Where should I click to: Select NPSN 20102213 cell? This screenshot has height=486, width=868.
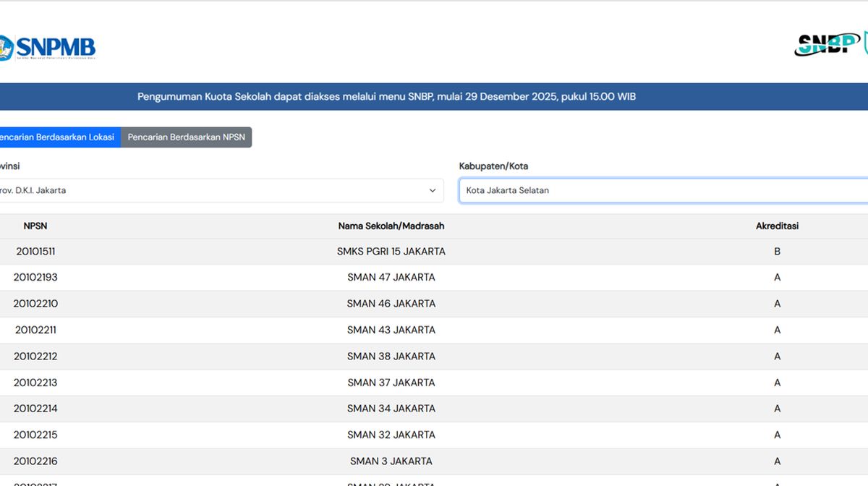tap(35, 383)
